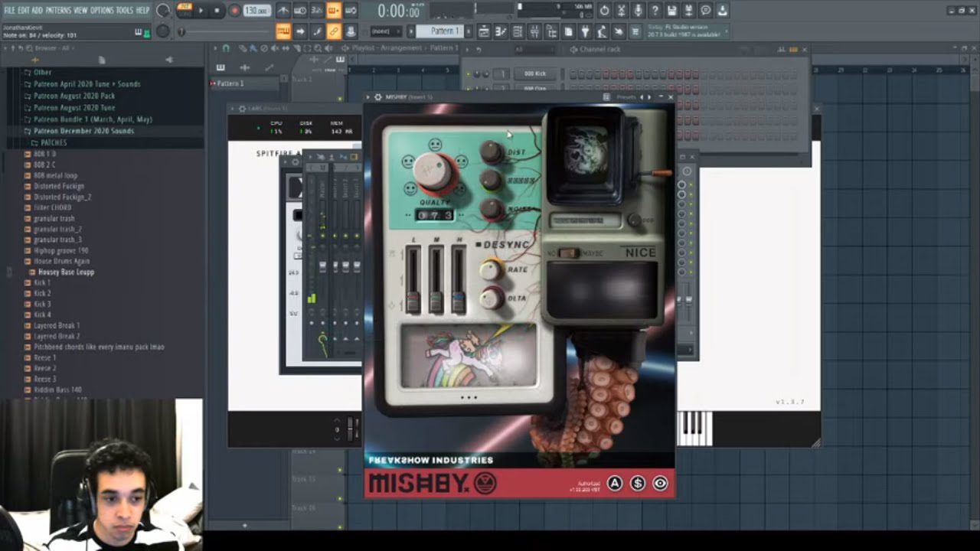This screenshot has width=980, height=551.
Task: Expand the Patreon December 2020 Sounds folder
Action: pyautogui.click(x=83, y=131)
